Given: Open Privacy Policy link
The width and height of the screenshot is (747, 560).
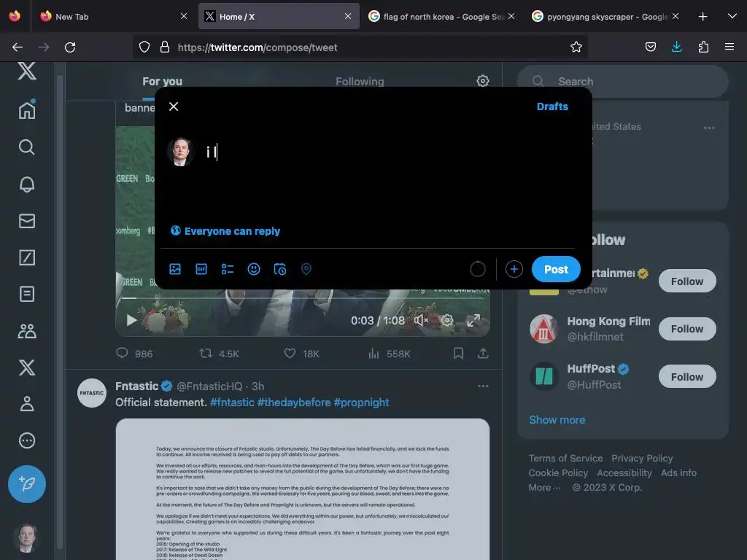Looking at the screenshot, I should [x=642, y=458].
